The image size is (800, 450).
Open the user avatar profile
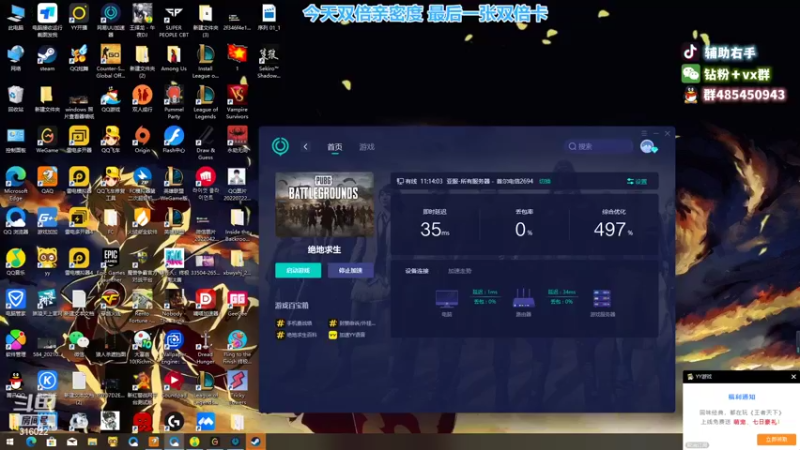(648, 146)
